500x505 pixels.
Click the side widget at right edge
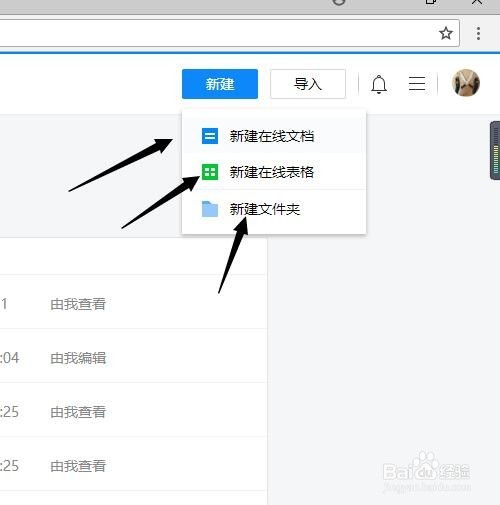[495, 151]
